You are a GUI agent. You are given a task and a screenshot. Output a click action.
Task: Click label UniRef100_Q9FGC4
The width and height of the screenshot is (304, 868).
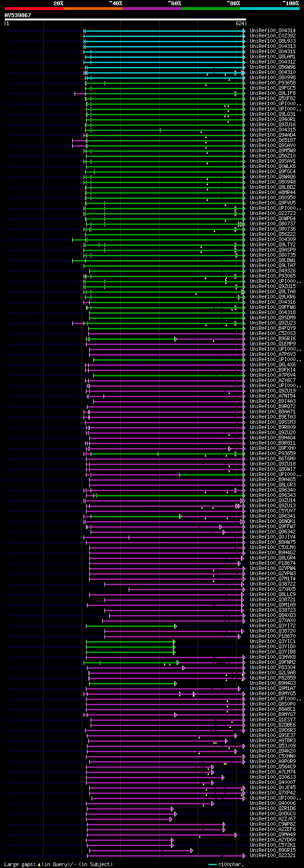click(x=273, y=171)
